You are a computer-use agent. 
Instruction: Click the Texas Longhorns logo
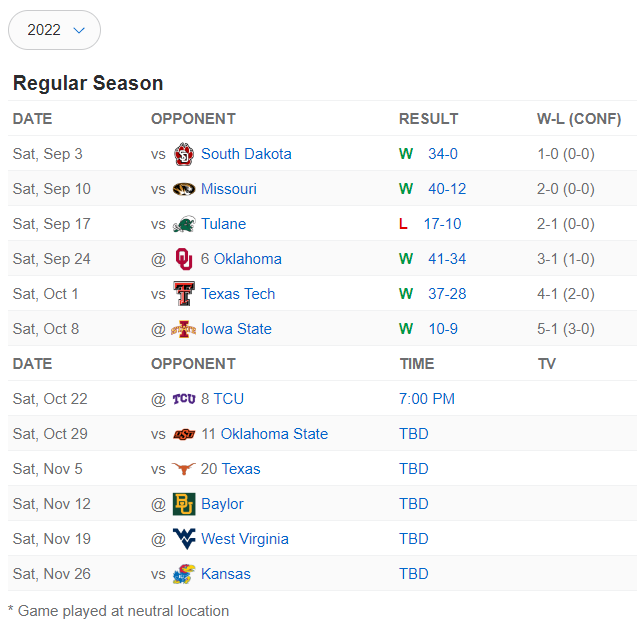[x=184, y=469]
